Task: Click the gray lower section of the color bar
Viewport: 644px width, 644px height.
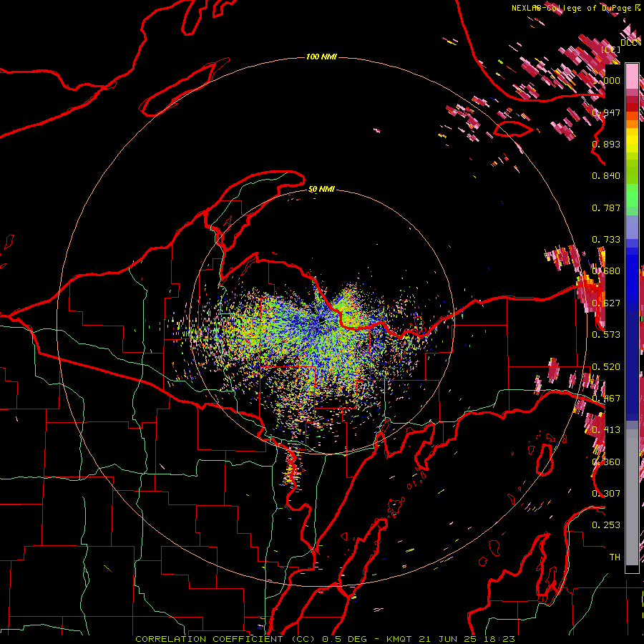Action: (632, 497)
